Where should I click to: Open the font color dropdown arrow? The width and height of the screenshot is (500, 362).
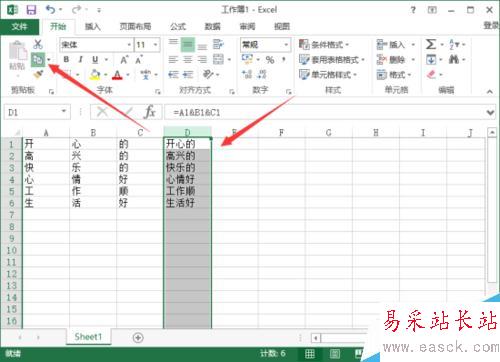click(128, 75)
